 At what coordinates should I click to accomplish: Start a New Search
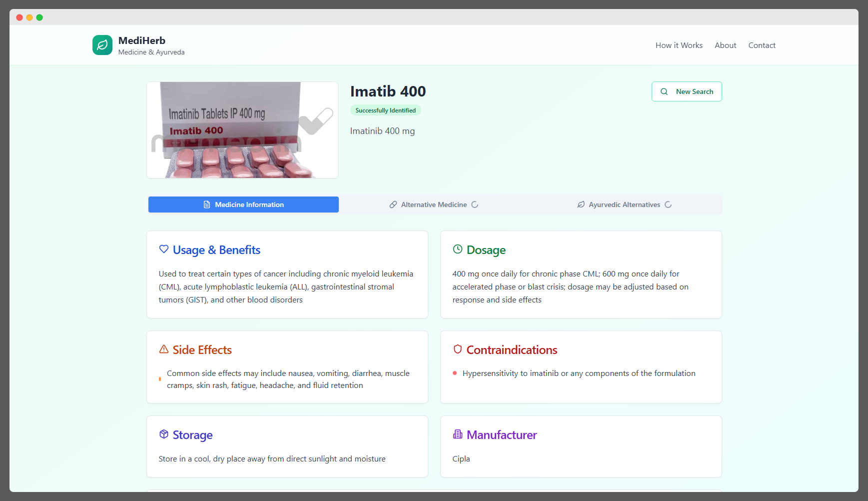point(687,91)
